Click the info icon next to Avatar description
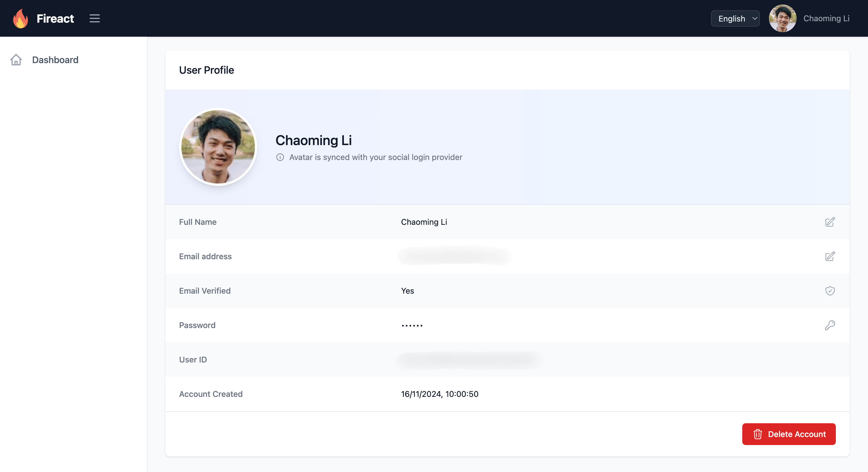This screenshot has width=868, height=472. click(280, 157)
